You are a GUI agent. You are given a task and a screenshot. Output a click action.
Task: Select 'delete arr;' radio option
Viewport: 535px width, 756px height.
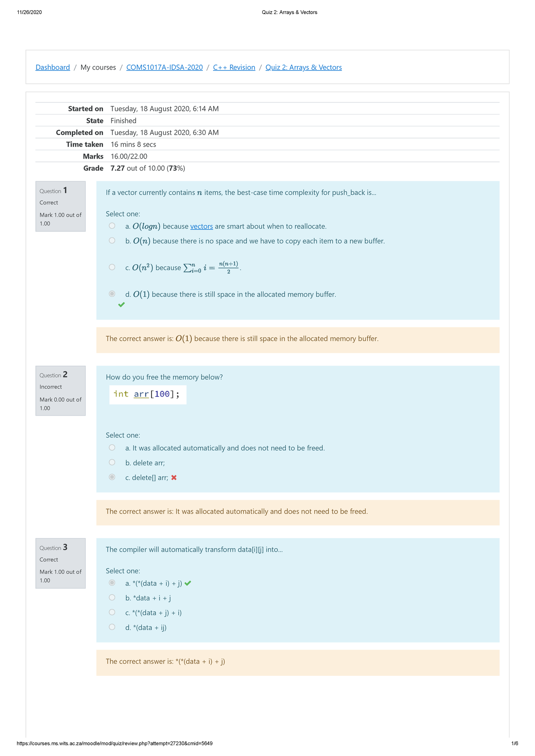(112, 462)
